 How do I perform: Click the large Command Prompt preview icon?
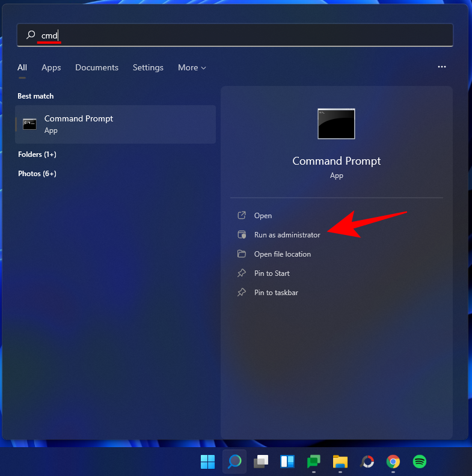tap(336, 124)
